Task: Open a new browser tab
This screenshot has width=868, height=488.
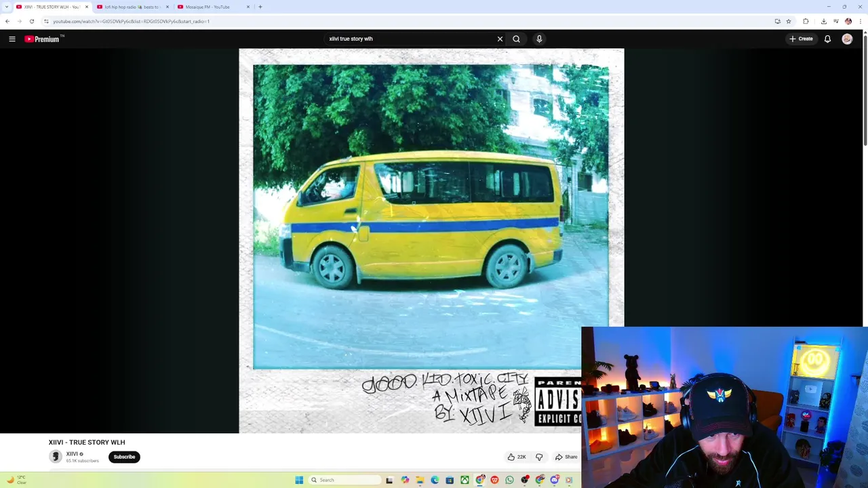Action: coord(260,7)
